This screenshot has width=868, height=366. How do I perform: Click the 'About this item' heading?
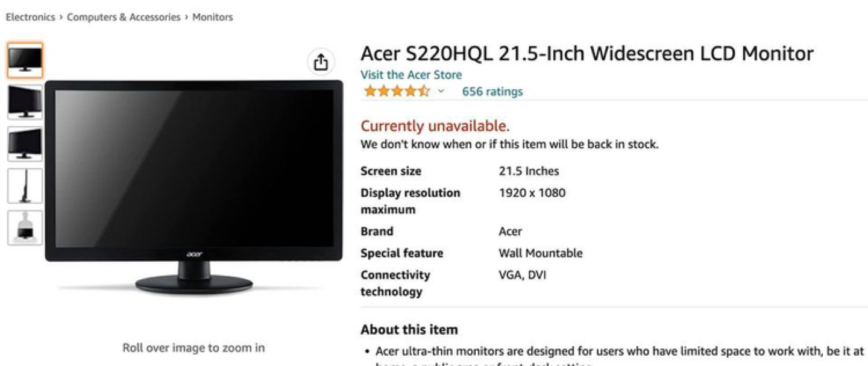click(409, 330)
